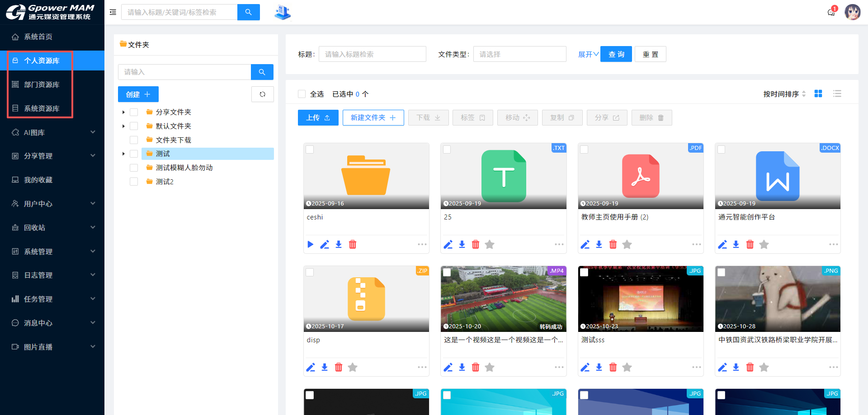Tick the checkbox on the MP4 video card
The width and height of the screenshot is (868, 415).
[x=447, y=272]
